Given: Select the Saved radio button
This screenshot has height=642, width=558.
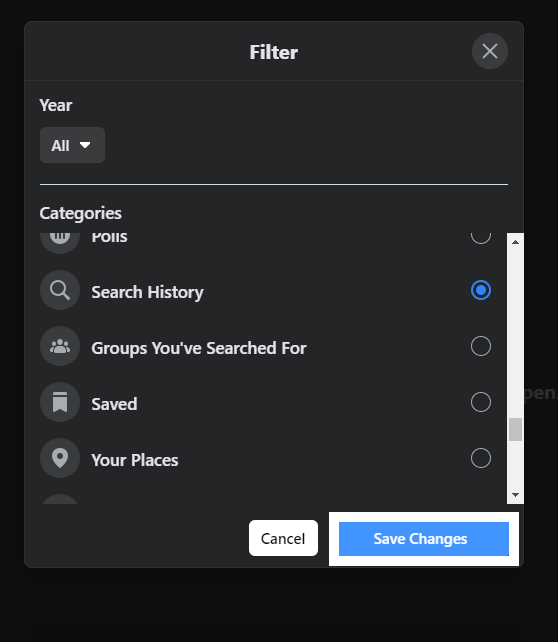Looking at the screenshot, I should (x=481, y=402).
